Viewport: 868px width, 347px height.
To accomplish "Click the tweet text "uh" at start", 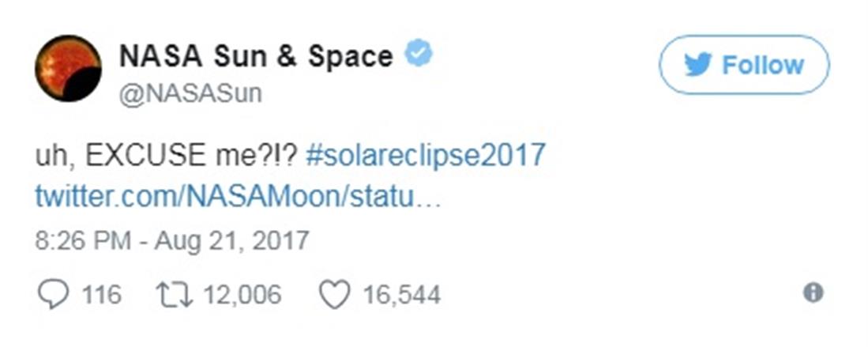I will [48, 156].
